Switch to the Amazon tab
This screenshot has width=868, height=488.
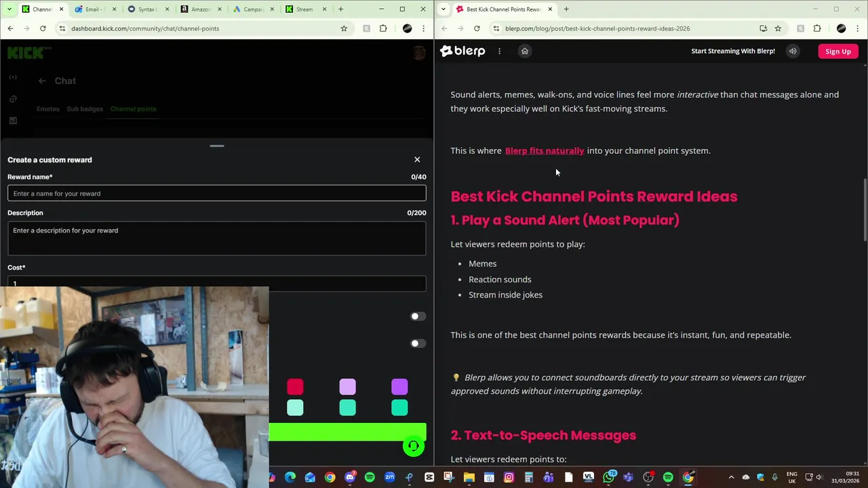201,9
